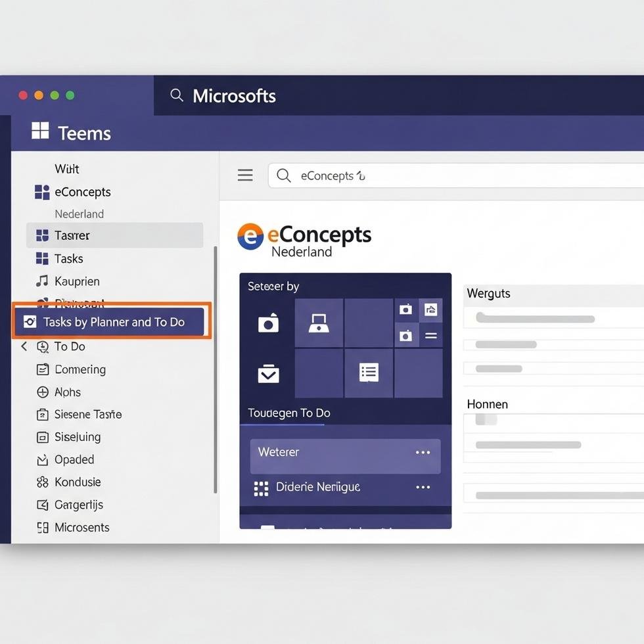
Task: Click the grid icon beside Diderie Neriigue
Action: click(261, 488)
